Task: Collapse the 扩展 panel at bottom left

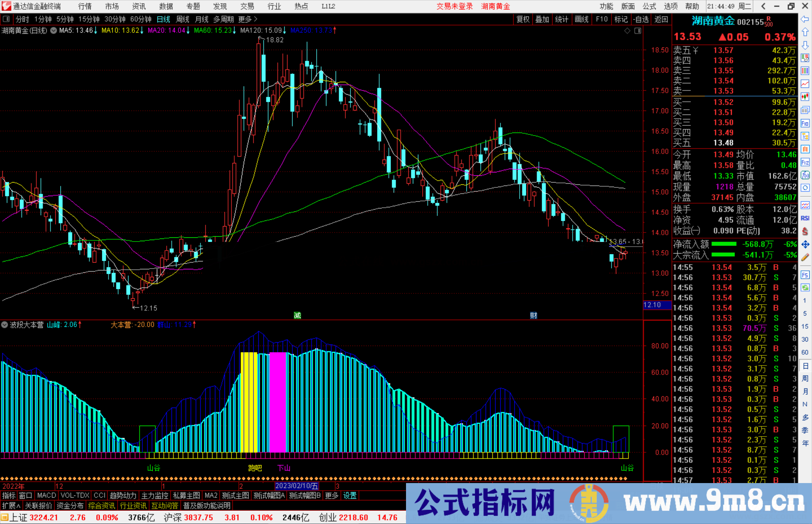Action: point(10,506)
